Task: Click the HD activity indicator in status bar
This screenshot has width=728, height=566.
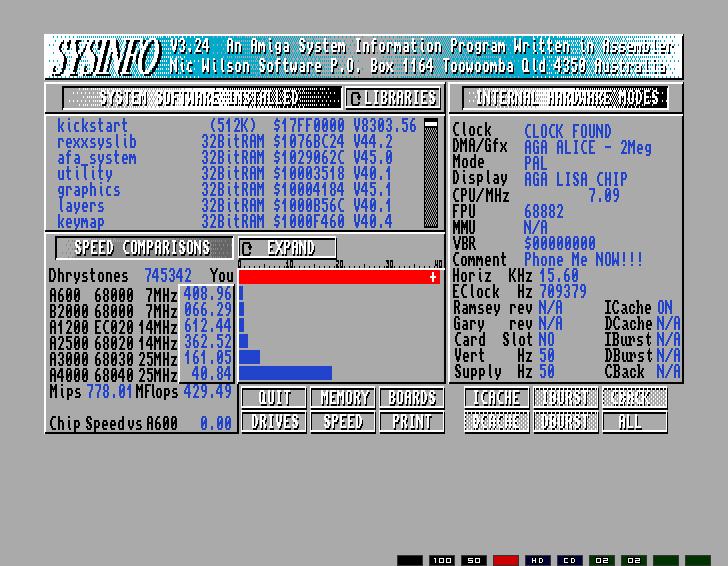Action: 538,560
